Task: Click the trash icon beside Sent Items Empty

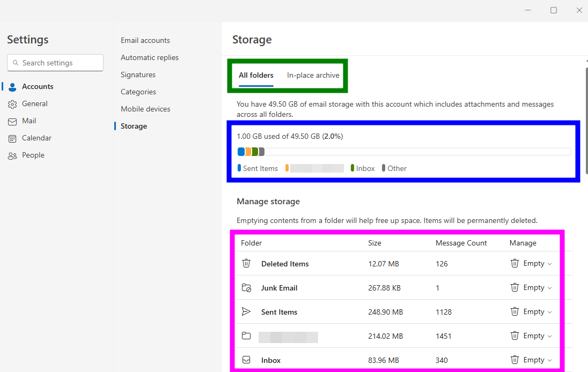Action: coord(514,311)
